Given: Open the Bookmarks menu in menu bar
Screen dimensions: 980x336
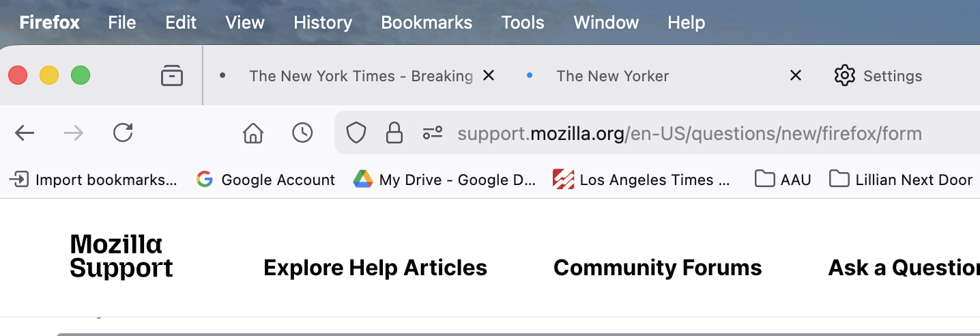Looking at the screenshot, I should click(427, 23).
